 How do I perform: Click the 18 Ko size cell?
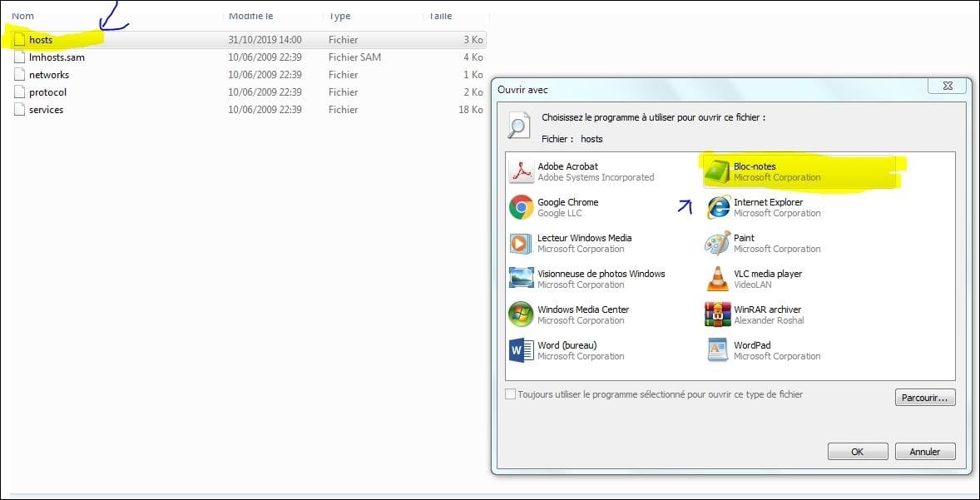pos(471,109)
